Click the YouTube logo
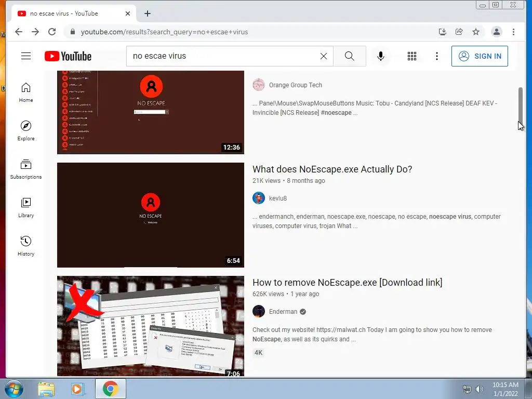 [x=68, y=56]
